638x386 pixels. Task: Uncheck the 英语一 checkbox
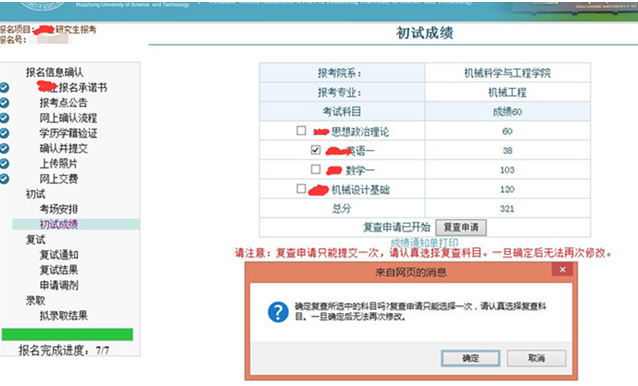tap(315, 150)
